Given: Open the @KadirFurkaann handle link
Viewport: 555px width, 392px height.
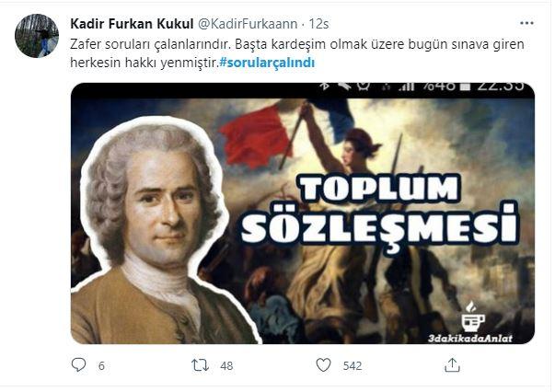Looking at the screenshot, I should [247, 24].
